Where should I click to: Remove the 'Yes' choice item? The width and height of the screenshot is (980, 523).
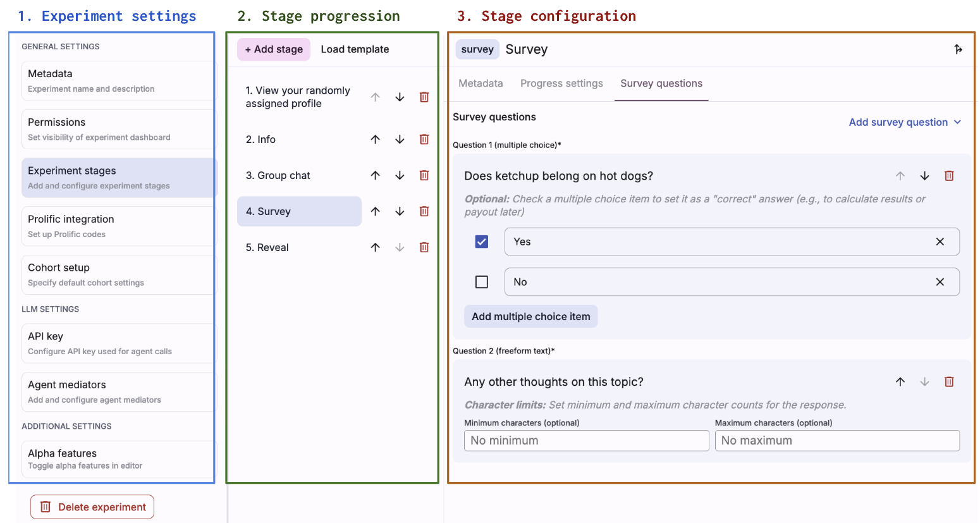pyautogui.click(x=940, y=242)
